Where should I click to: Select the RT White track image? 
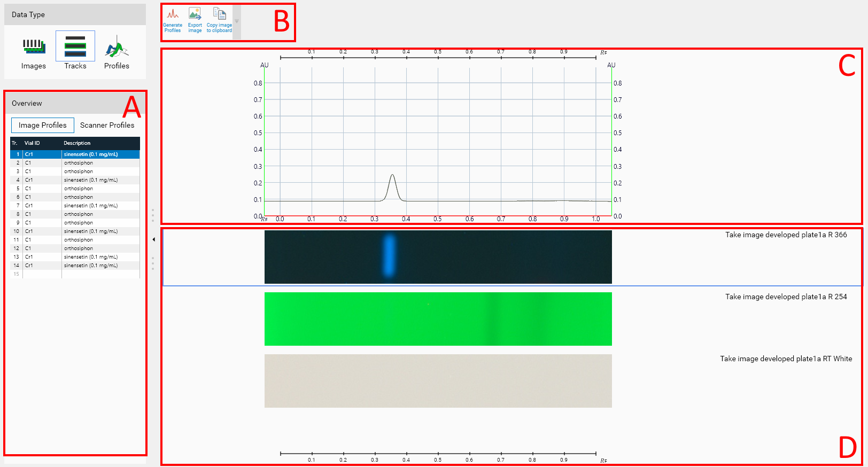pyautogui.click(x=438, y=381)
